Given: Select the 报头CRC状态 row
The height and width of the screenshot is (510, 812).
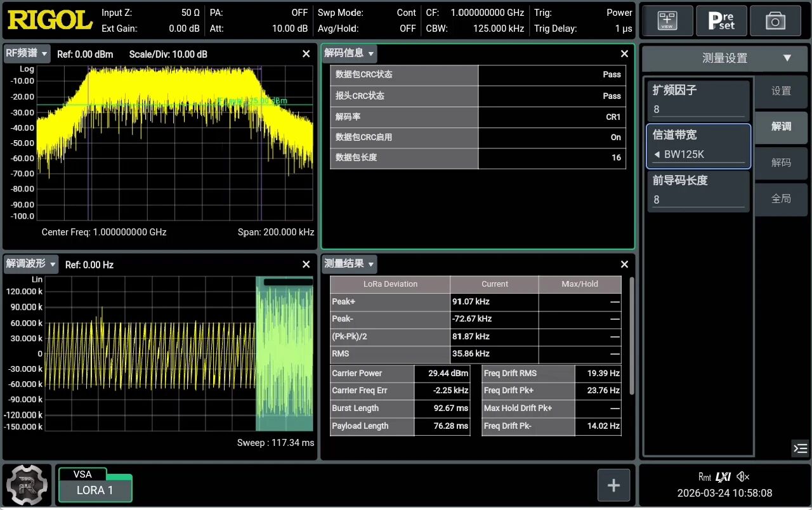Looking at the screenshot, I should coord(478,96).
